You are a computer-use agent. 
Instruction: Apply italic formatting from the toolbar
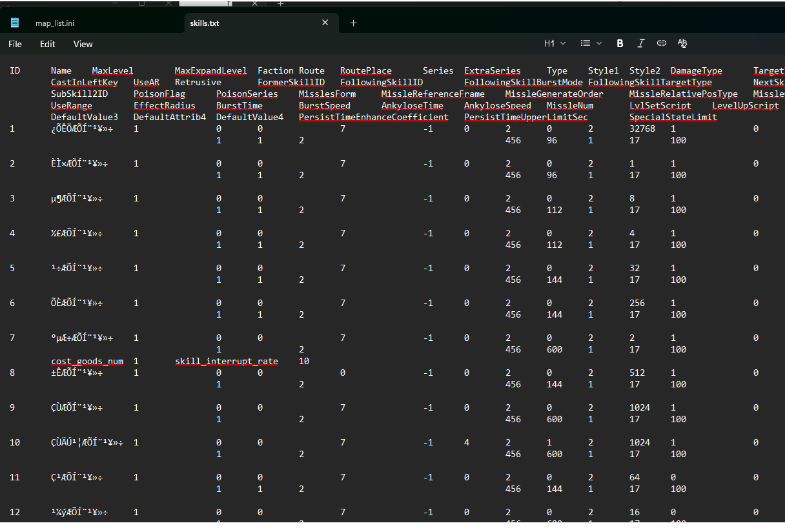[x=640, y=43]
